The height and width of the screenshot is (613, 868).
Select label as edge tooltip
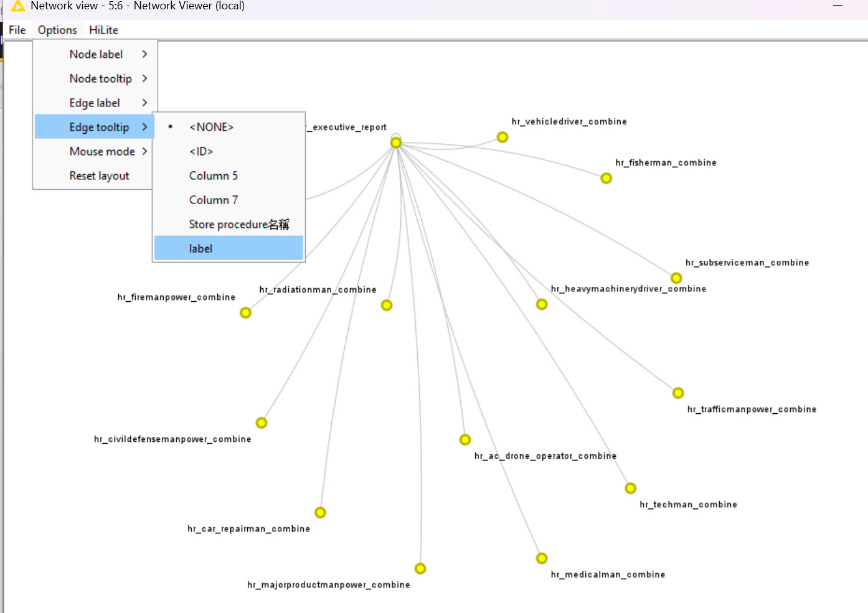coord(229,248)
